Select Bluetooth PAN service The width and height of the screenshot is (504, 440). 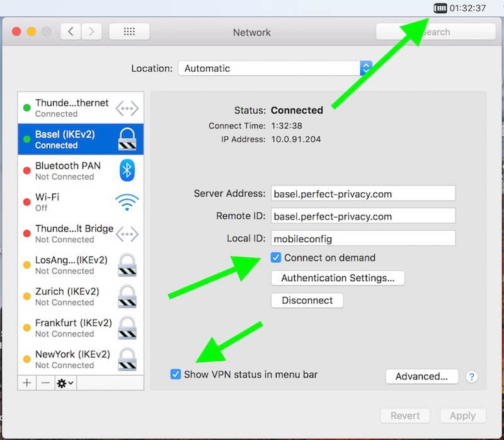click(x=81, y=170)
